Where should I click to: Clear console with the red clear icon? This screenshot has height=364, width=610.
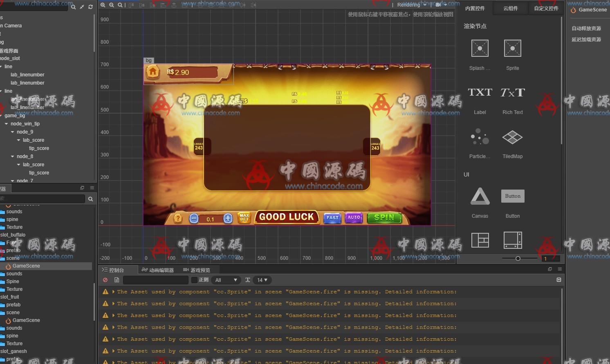click(105, 280)
